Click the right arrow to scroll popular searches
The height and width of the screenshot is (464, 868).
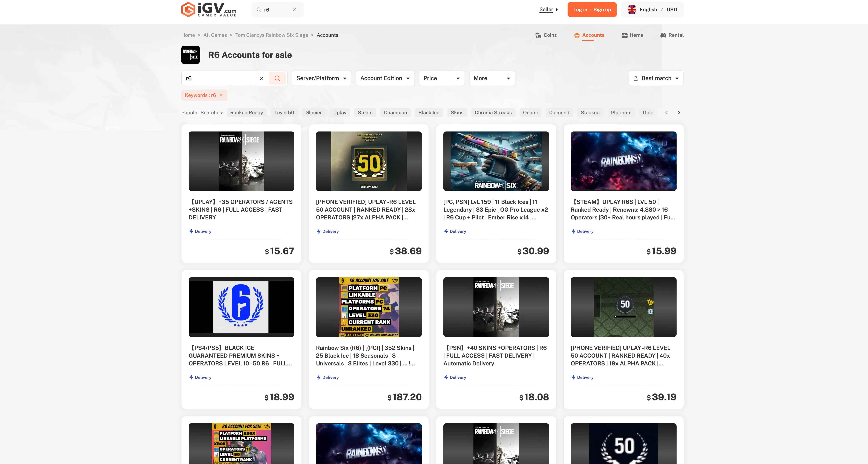coord(679,113)
